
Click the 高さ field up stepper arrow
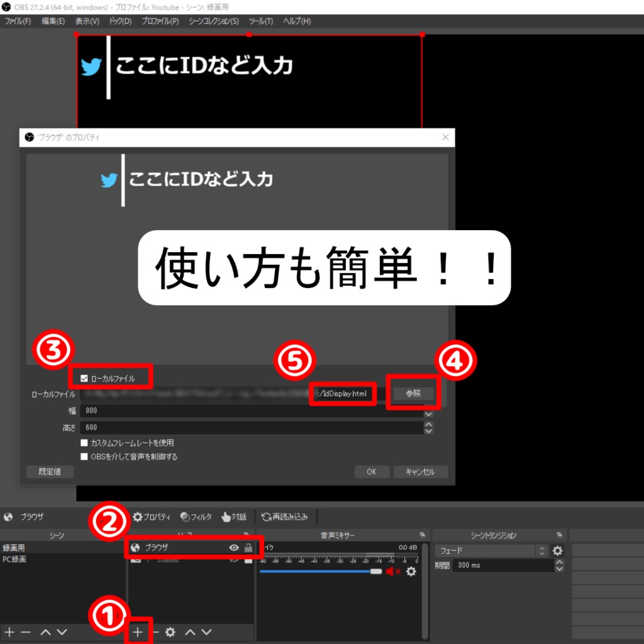[428, 425]
